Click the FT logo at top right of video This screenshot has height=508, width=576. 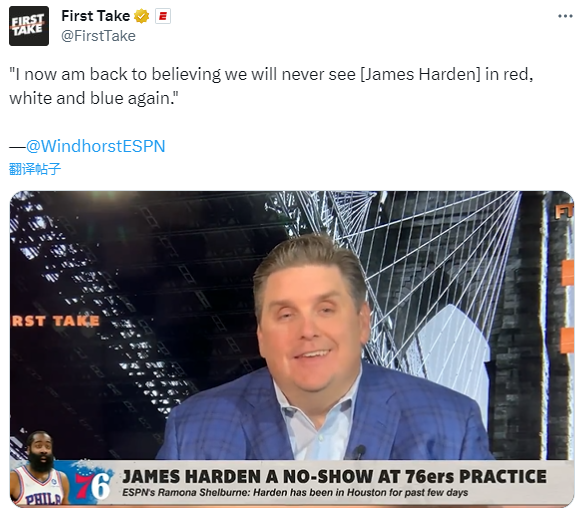[564, 212]
